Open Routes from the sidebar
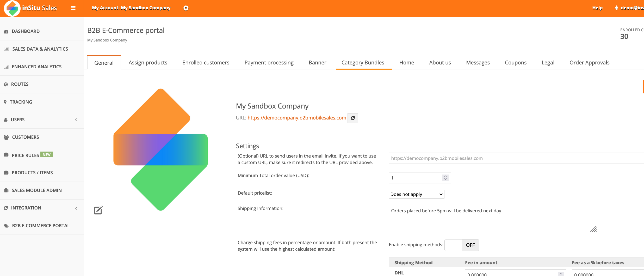The image size is (644, 276). [x=20, y=84]
